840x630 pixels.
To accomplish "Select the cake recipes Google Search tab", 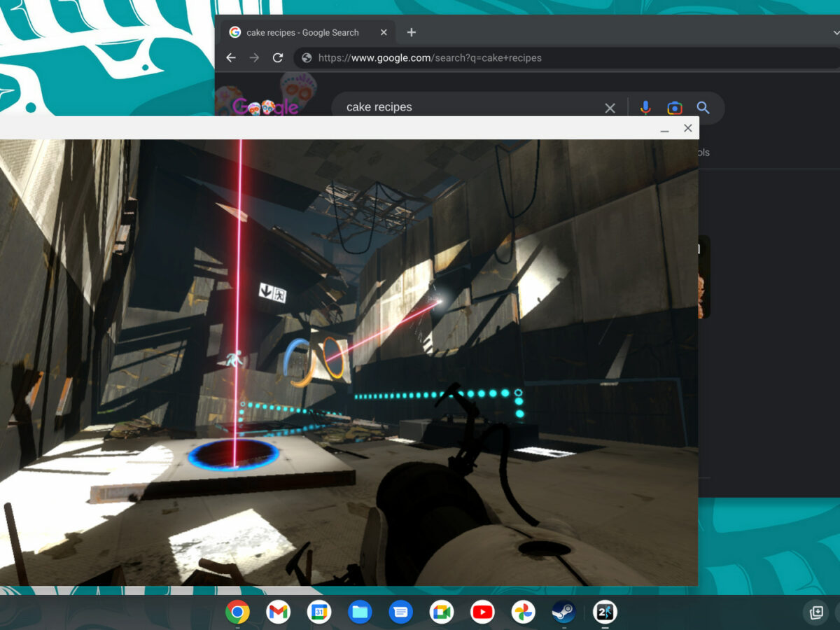I will (308, 32).
